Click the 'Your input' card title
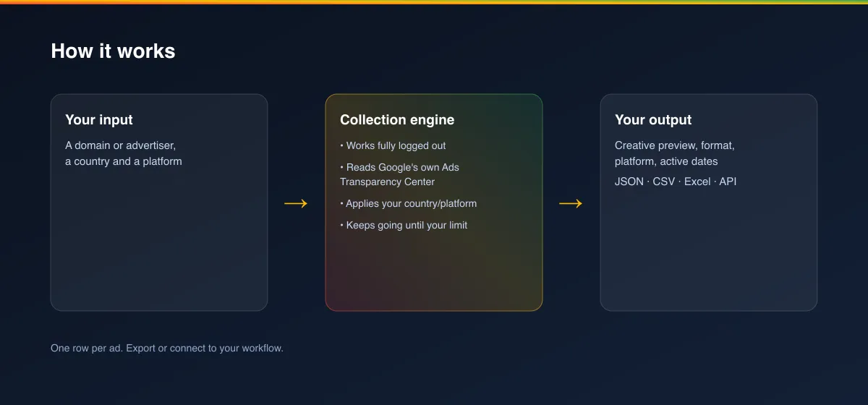This screenshot has height=405, width=868. coord(99,120)
